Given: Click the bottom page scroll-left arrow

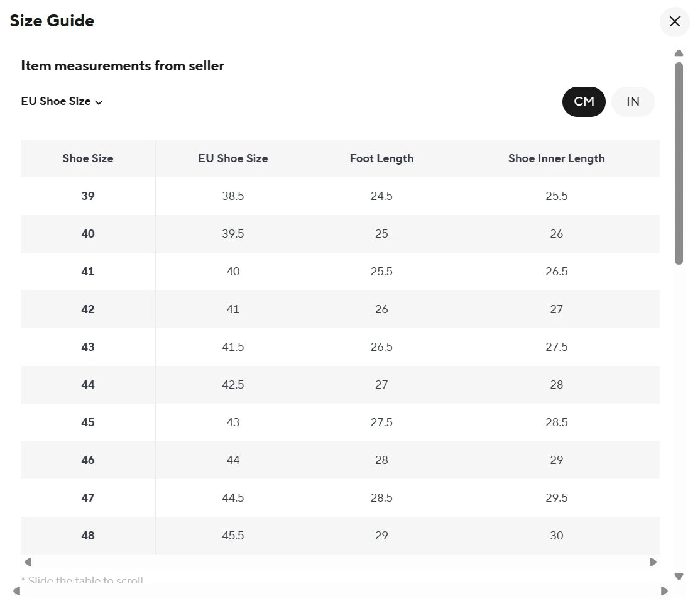Looking at the screenshot, I should pos(17,590).
